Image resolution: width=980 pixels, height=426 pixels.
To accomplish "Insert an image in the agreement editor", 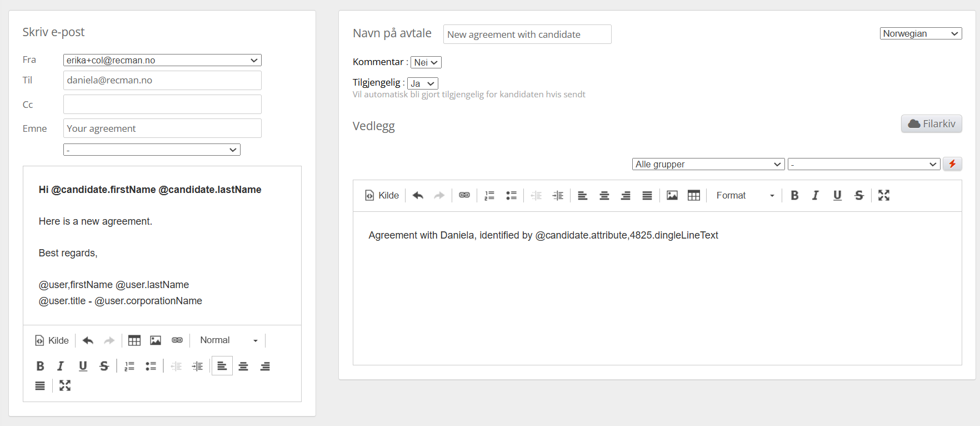I will (672, 195).
